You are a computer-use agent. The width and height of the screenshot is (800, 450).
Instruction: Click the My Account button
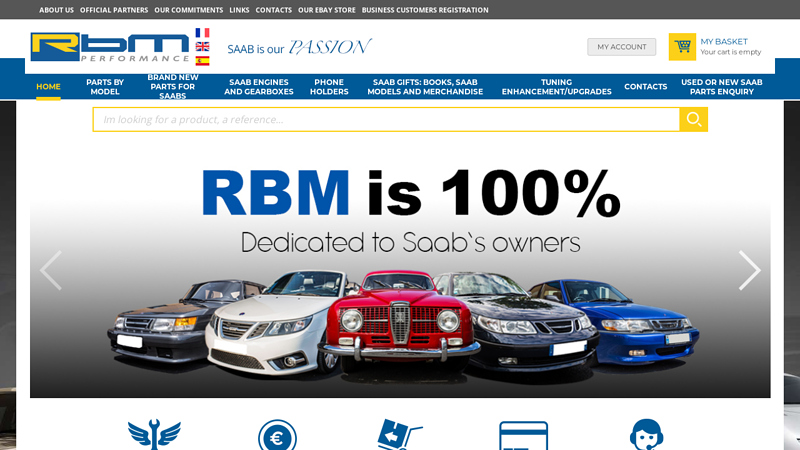pyautogui.click(x=621, y=47)
